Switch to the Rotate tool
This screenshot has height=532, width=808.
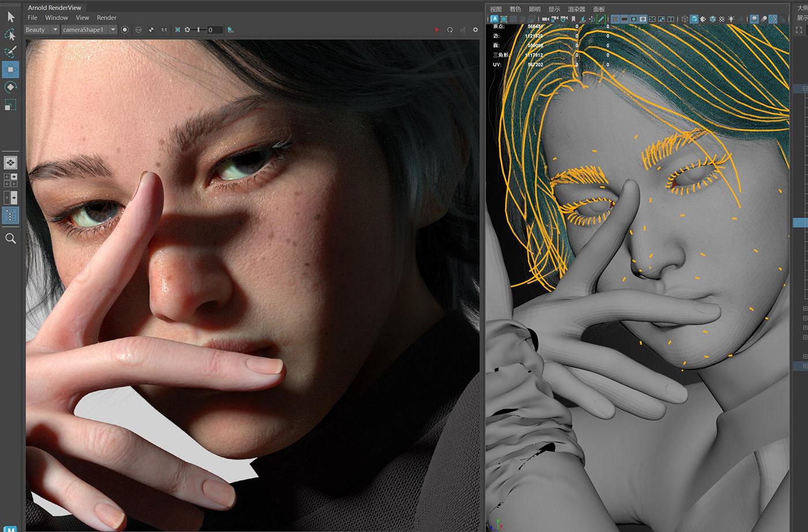pos(10,87)
